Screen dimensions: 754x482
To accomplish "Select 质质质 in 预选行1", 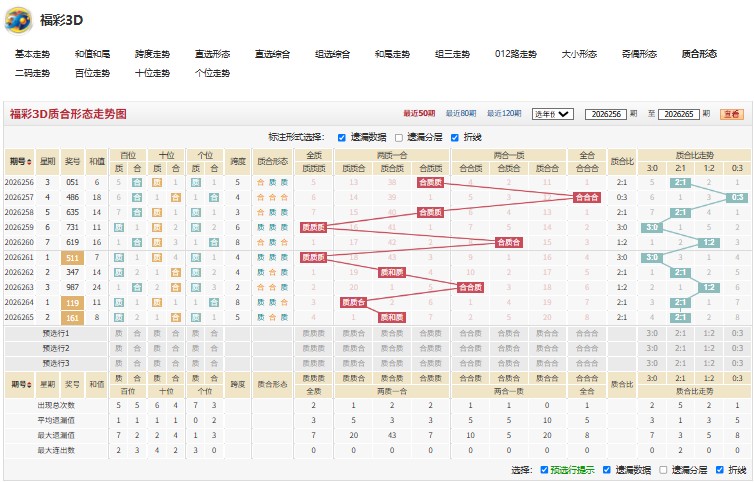I will [x=314, y=333].
